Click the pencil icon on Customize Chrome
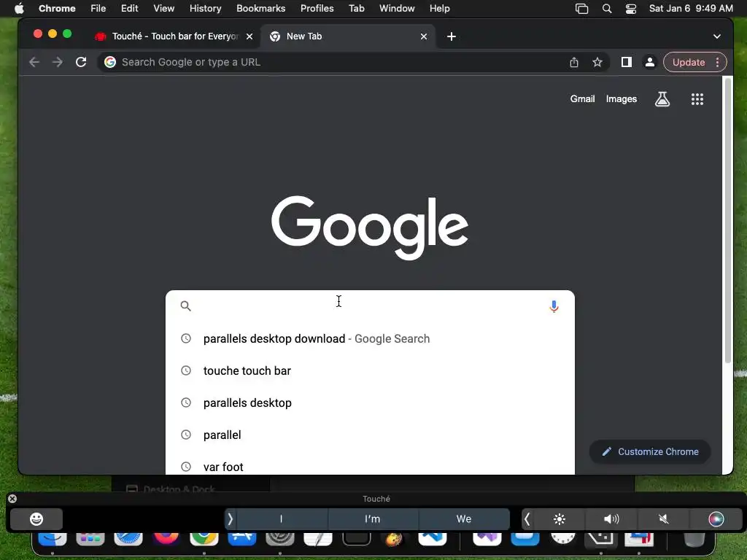 (606, 452)
